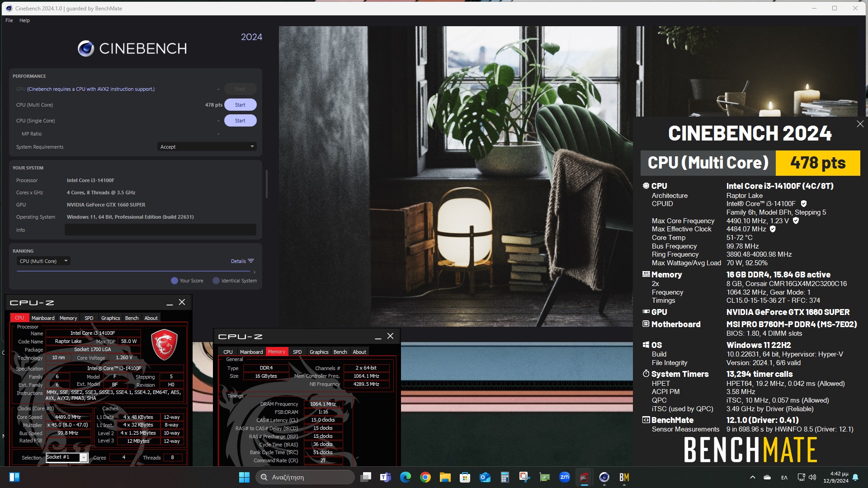Click the Identical System legend dot
This screenshot has height=488, width=868.
click(216, 281)
